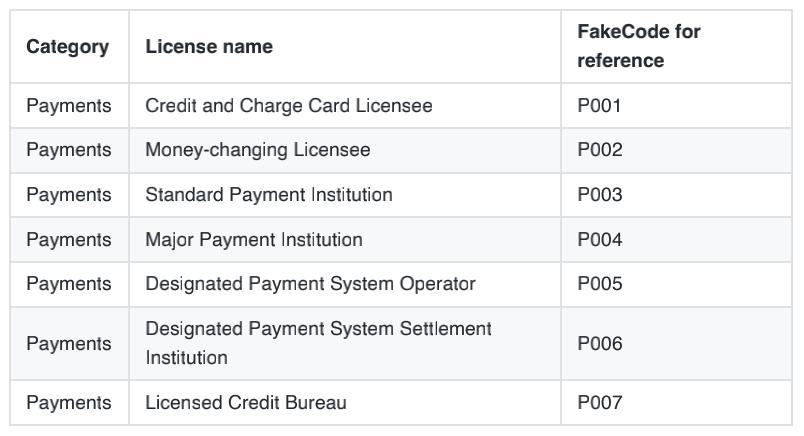This screenshot has width=804, height=436.
Task: Click the P003 code cell
Action: pyautogui.click(x=600, y=194)
